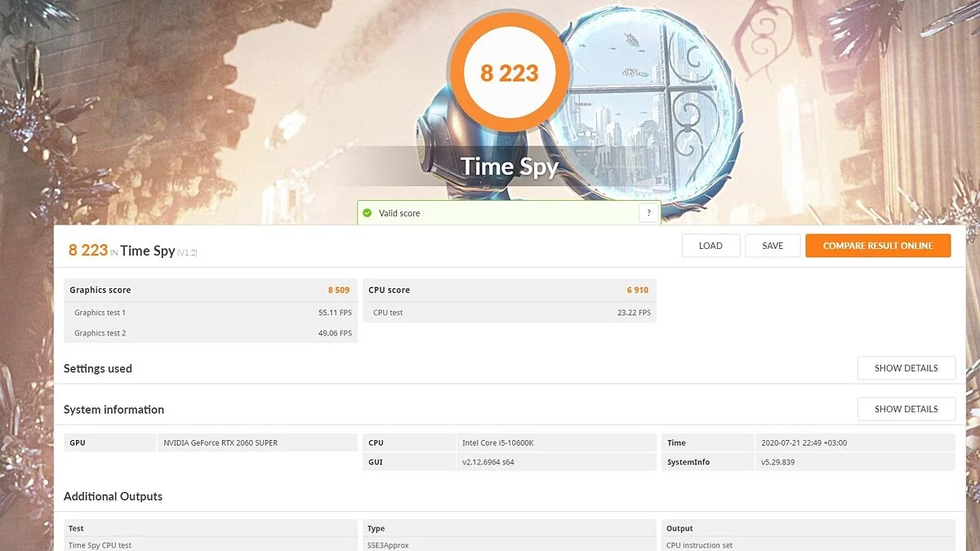
Task: Click the Additional Outputs heading
Action: pyautogui.click(x=113, y=496)
